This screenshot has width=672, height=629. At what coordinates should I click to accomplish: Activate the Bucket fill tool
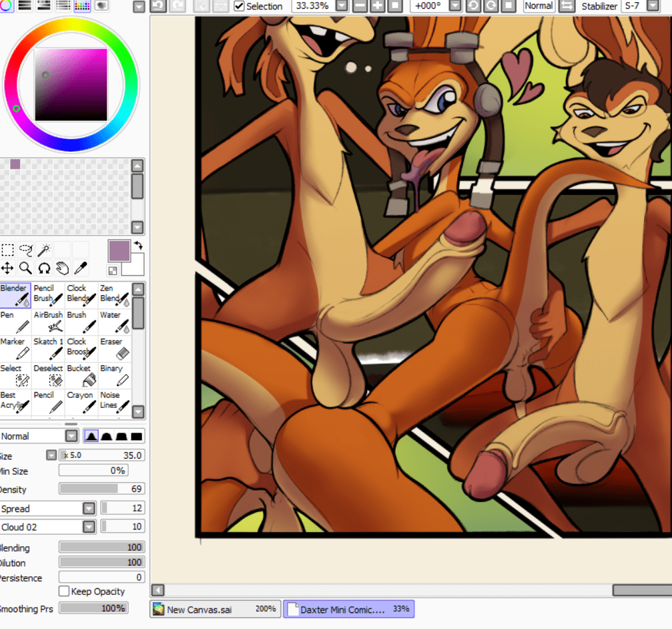pyautogui.click(x=81, y=374)
